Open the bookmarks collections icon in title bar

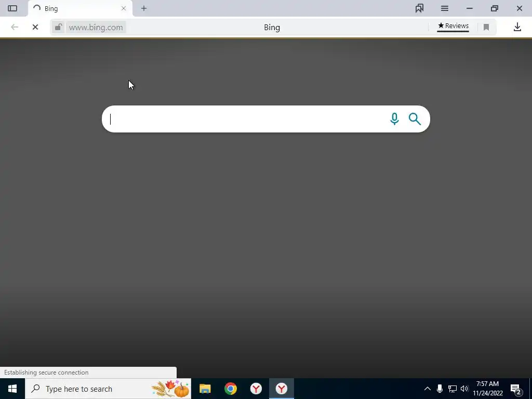click(x=419, y=8)
